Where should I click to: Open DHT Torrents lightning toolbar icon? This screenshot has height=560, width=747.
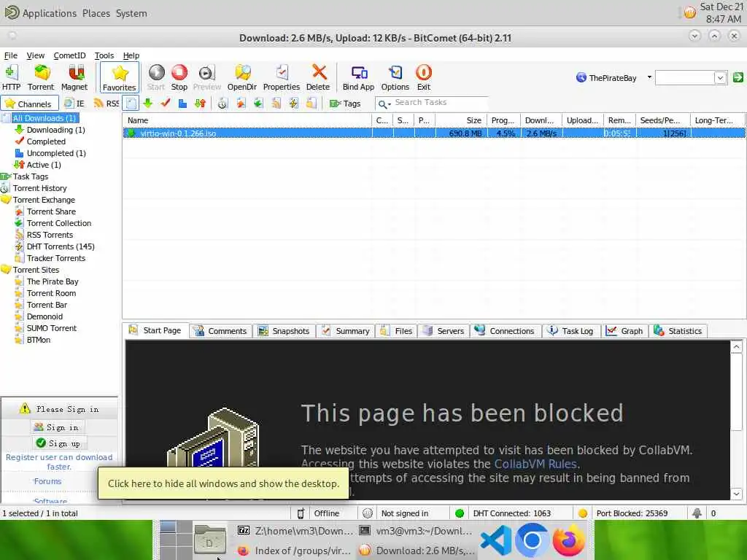[x=293, y=104]
